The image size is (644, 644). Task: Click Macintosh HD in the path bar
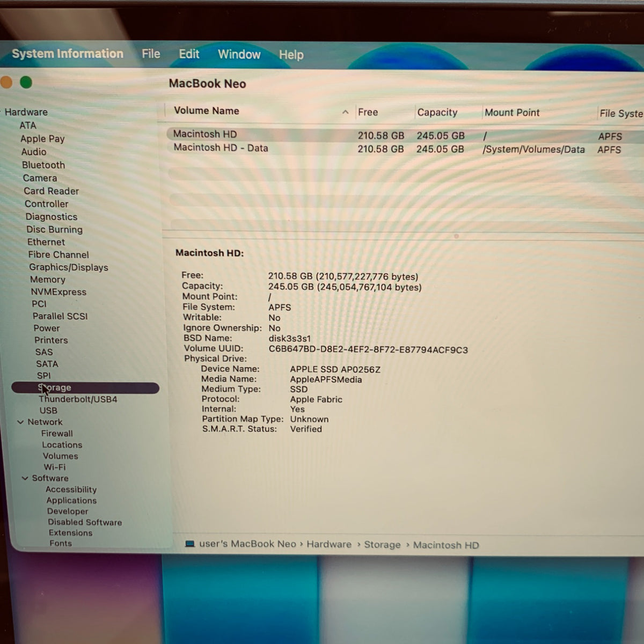446,545
